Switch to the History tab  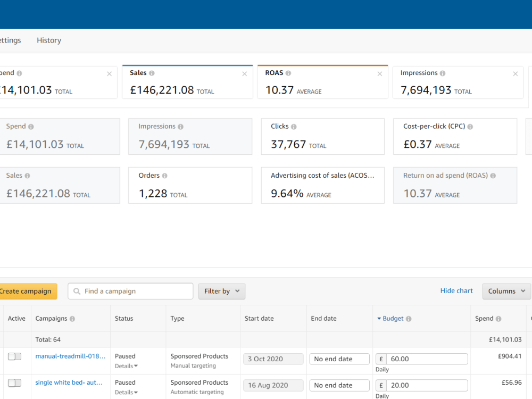click(49, 40)
